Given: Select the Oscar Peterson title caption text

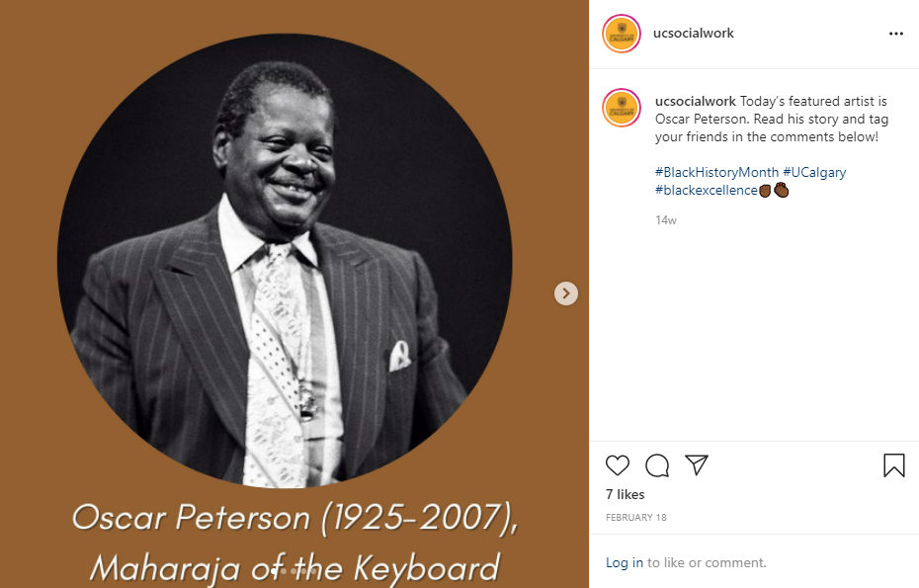Looking at the screenshot, I should coord(294,543).
